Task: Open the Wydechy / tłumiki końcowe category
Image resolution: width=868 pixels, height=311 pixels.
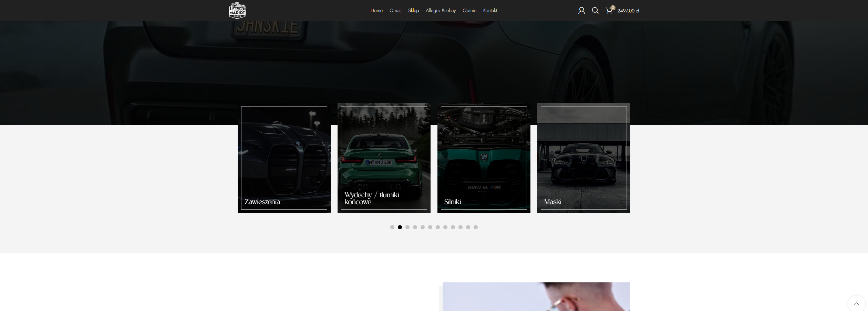Action: pyautogui.click(x=384, y=158)
